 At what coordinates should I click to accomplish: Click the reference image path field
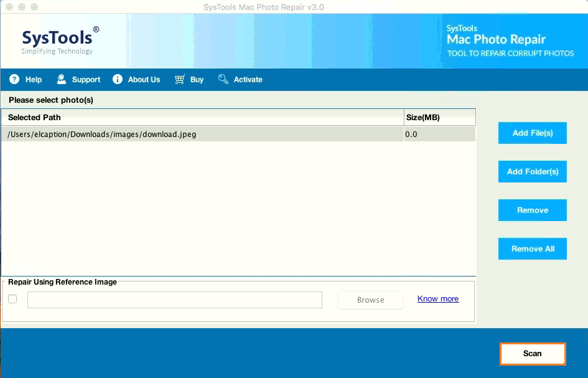tap(175, 300)
